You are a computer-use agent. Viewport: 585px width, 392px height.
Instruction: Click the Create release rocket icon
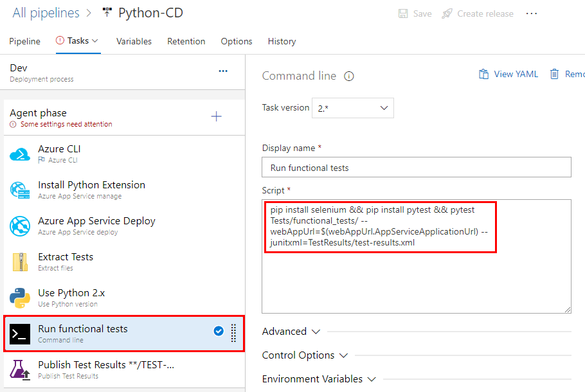click(x=447, y=13)
